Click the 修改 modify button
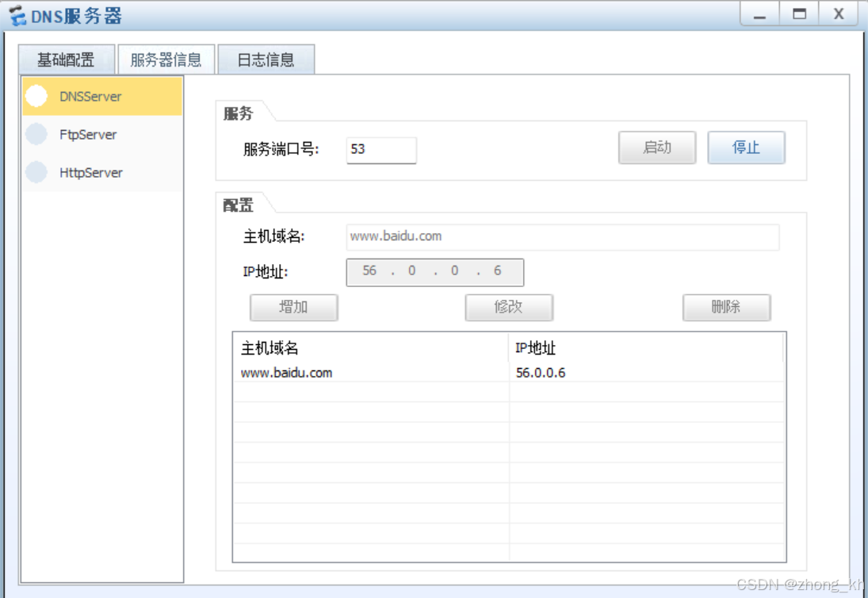The width and height of the screenshot is (868, 598). [509, 307]
